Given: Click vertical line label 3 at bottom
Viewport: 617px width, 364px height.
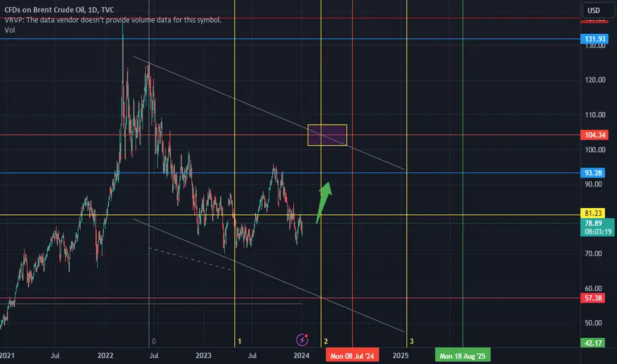Looking at the screenshot, I should click(412, 341).
